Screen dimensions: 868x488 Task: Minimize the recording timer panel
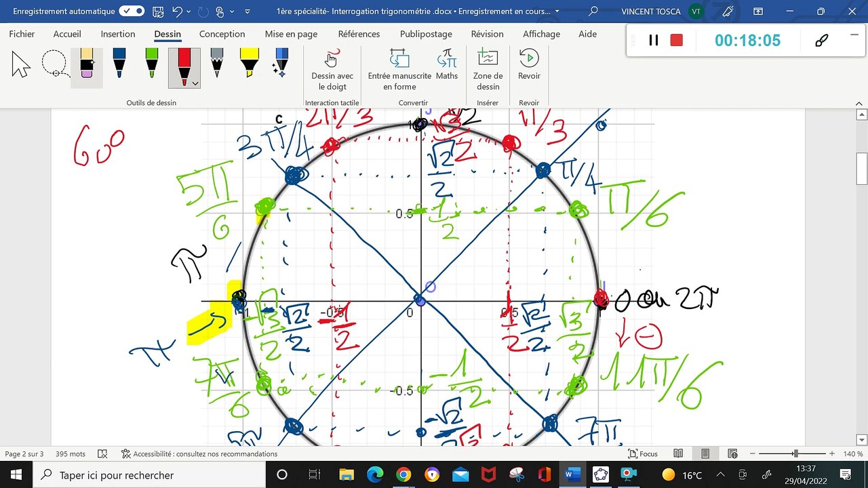coord(853,35)
